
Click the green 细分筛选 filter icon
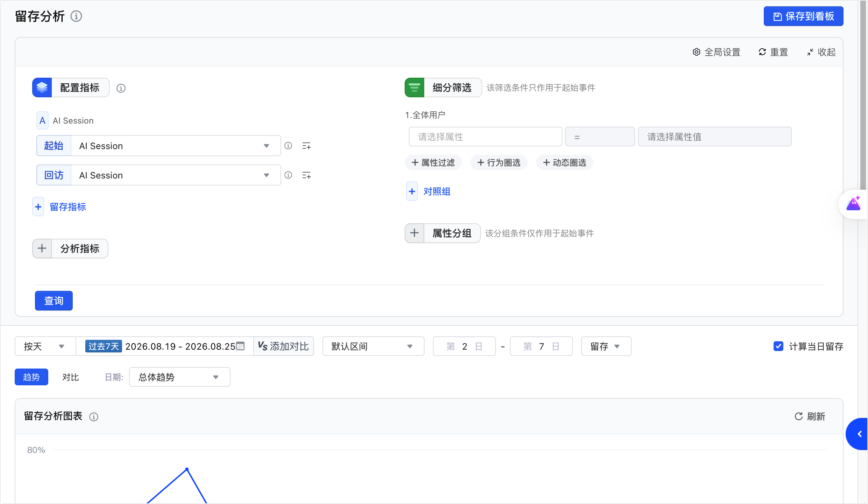coord(414,87)
